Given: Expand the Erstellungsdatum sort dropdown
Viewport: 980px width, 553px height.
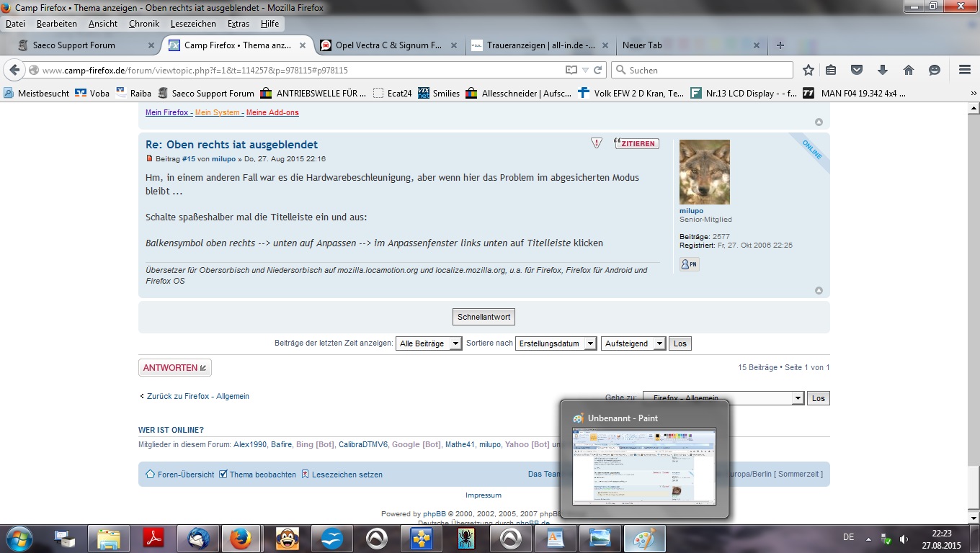Looking at the screenshot, I should [x=556, y=343].
